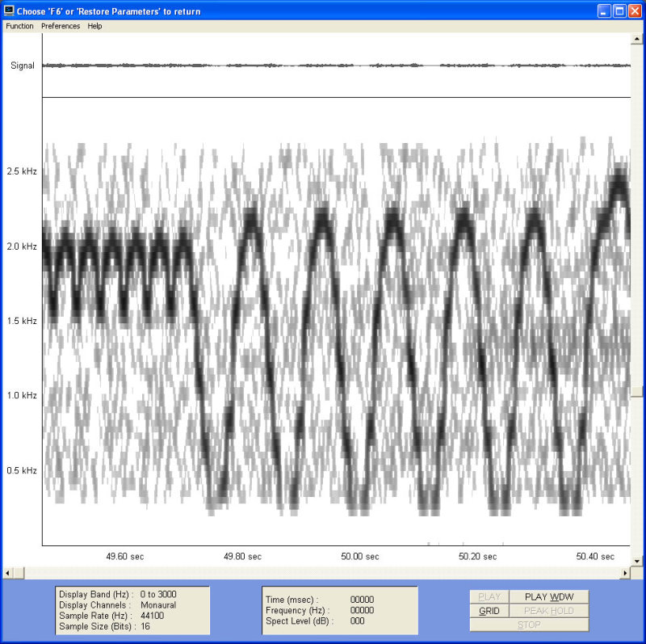Viewport: 646px width, 644px height.
Task: Click the 50.00 sec time label
Action: (x=359, y=556)
